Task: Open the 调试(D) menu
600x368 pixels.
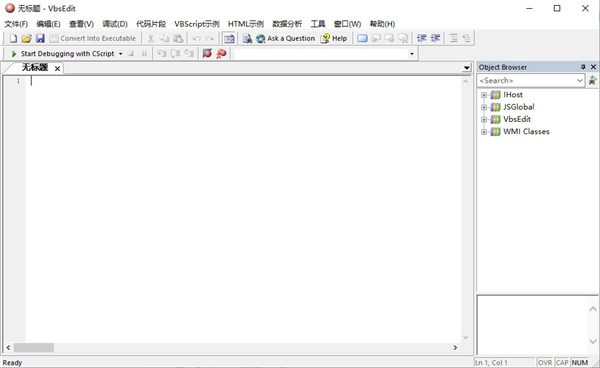Action: pos(115,24)
